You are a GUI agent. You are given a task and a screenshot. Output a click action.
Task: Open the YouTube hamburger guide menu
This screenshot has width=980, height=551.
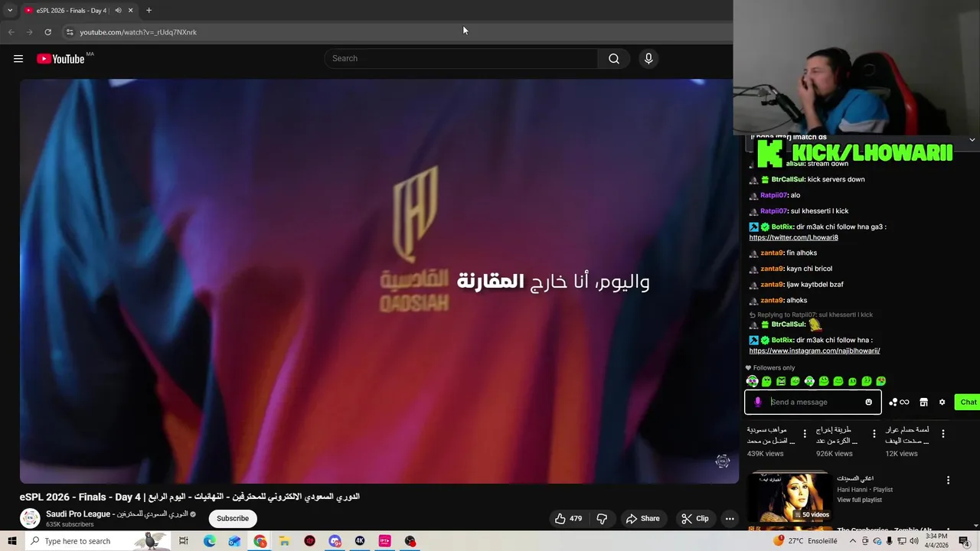tap(18, 59)
